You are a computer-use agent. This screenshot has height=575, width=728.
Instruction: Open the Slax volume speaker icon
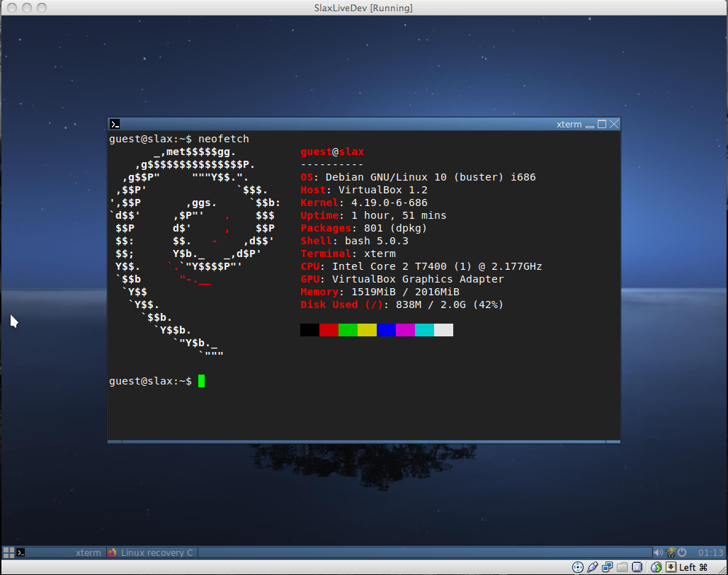click(x=658, y=552)
